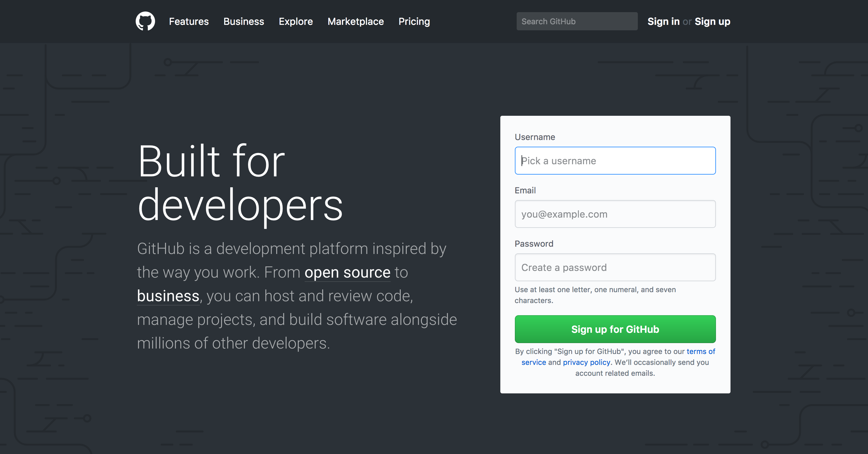Focus the Search GitHub field
This screenshot has width=868, height=454.
click(577, 21)
